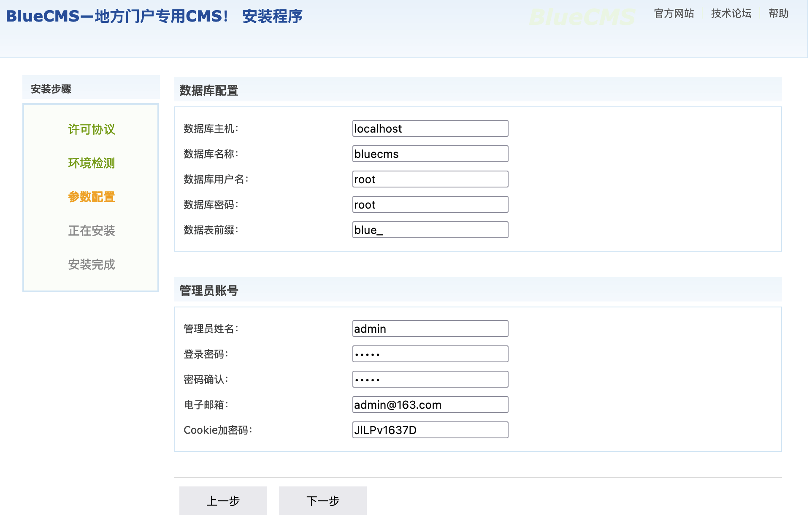The width and height of the screenshot is (812, 516).
Task: Select the 许可协议 step
Action: 91,129
